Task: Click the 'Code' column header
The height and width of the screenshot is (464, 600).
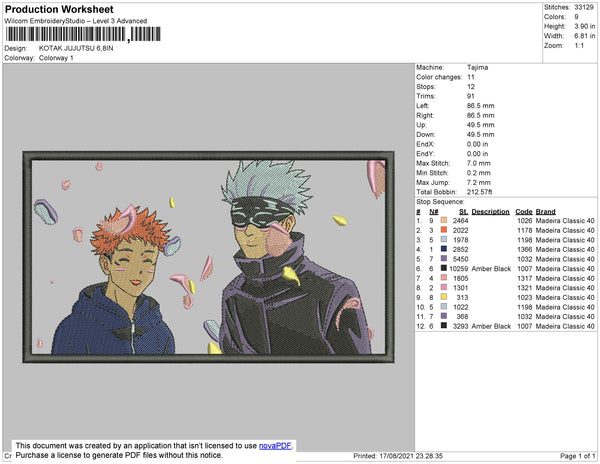Action: coord(523,212)
